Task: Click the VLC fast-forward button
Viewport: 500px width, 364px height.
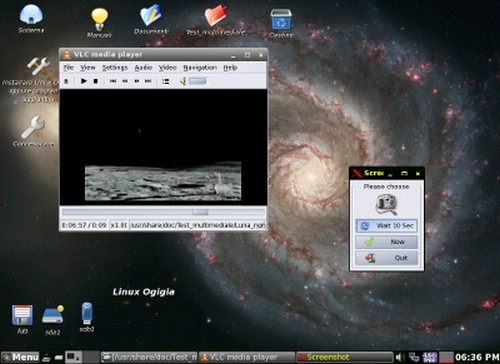Action: (x=137, y=81)
